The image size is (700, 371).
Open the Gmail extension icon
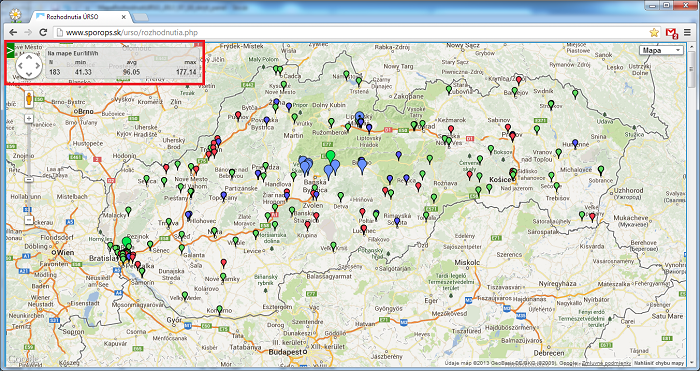point(671,33)
